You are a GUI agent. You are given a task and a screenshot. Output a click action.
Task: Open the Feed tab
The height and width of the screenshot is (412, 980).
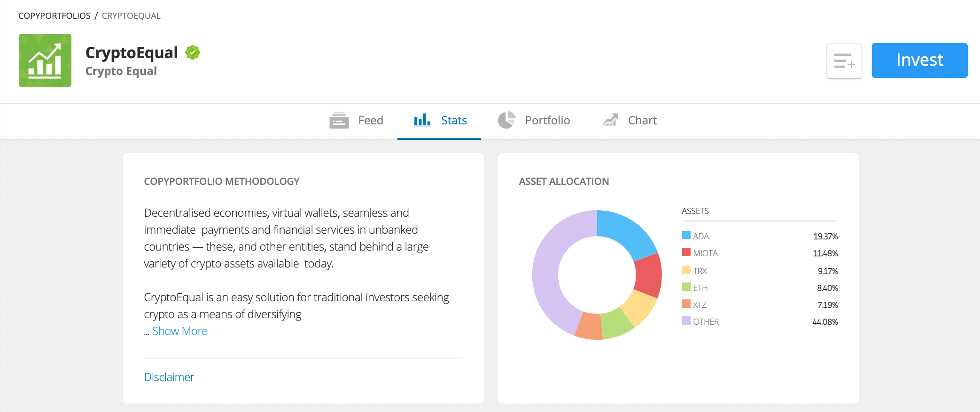coord(357,121)
